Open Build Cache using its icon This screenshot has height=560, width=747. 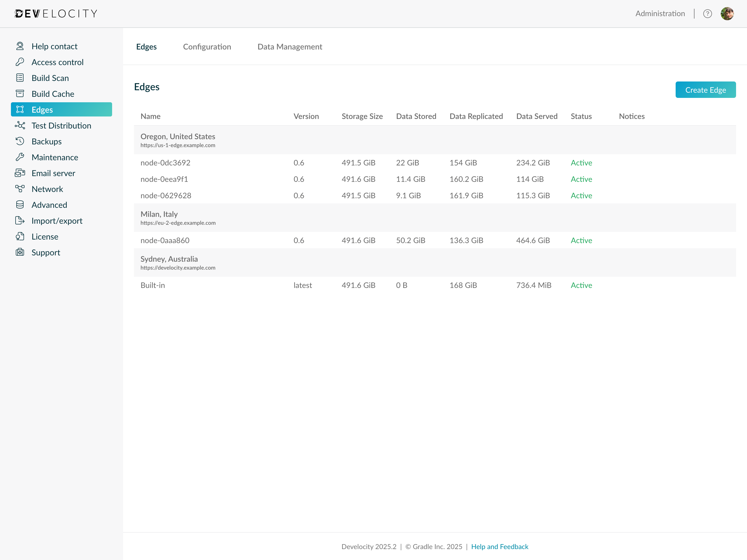click(20, 94)
